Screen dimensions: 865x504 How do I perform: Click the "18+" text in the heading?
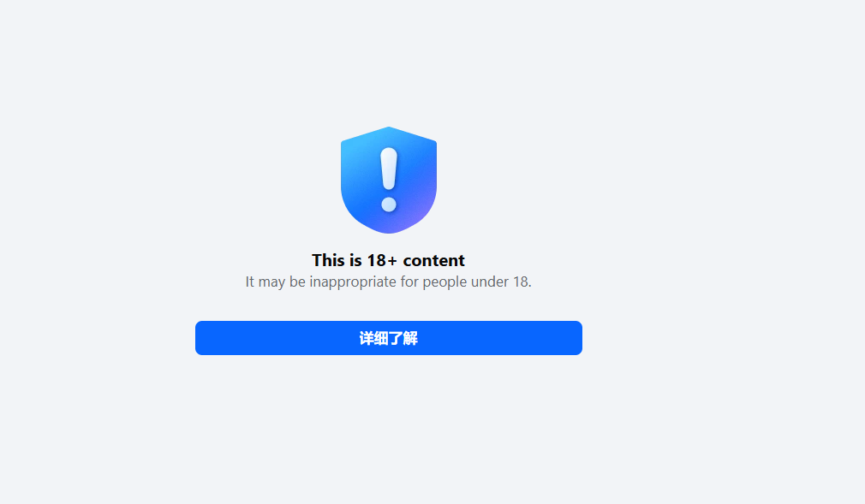pyautogui.click(x=382, y=260)
